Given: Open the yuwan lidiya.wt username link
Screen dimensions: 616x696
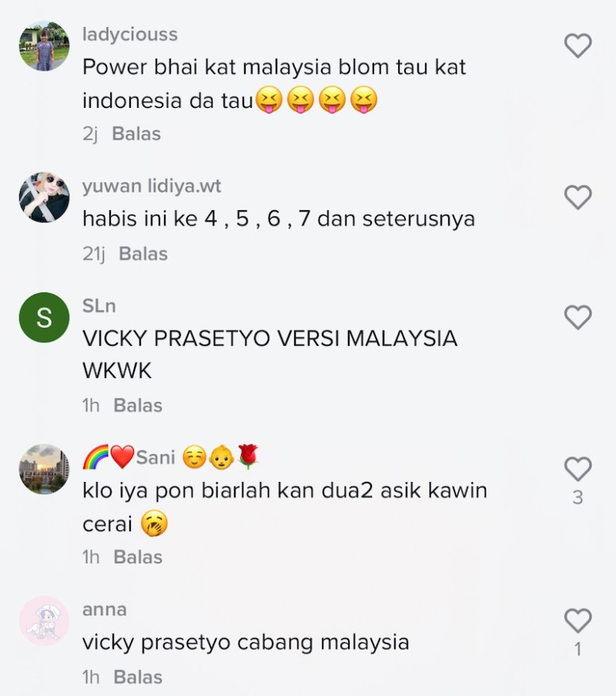Looking at the screenshot, I should coord(151,186).
